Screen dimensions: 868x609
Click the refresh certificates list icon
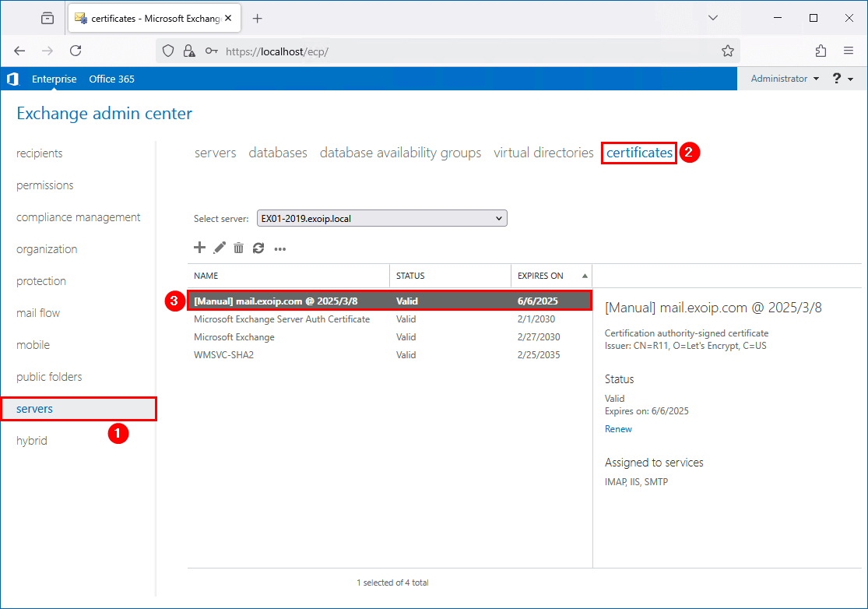tap(258, 248)
